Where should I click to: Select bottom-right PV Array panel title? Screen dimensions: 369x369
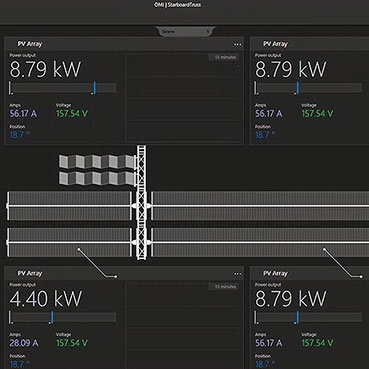coord(275,274)
